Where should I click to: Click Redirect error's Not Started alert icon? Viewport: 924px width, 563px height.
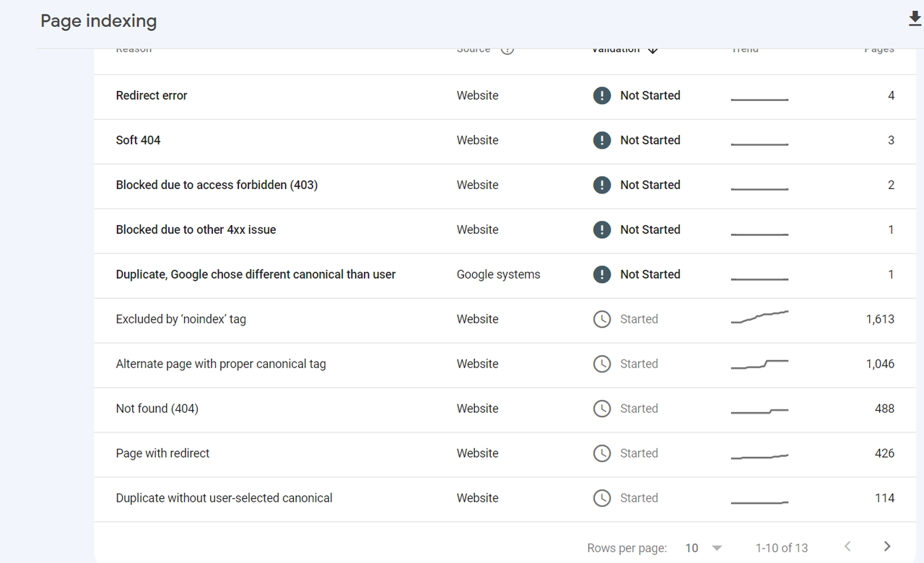point(602,95)
